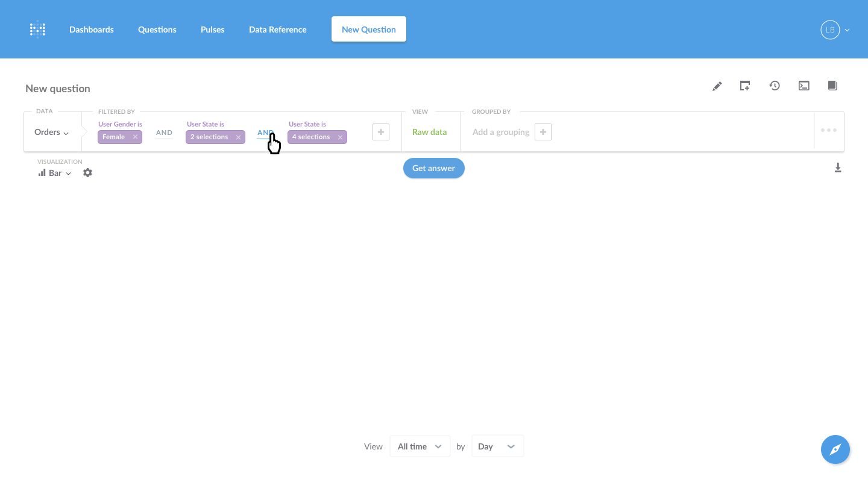Go home via the Metabase logo
Viewport: 868px width, 482px height.
pos(37,29)
